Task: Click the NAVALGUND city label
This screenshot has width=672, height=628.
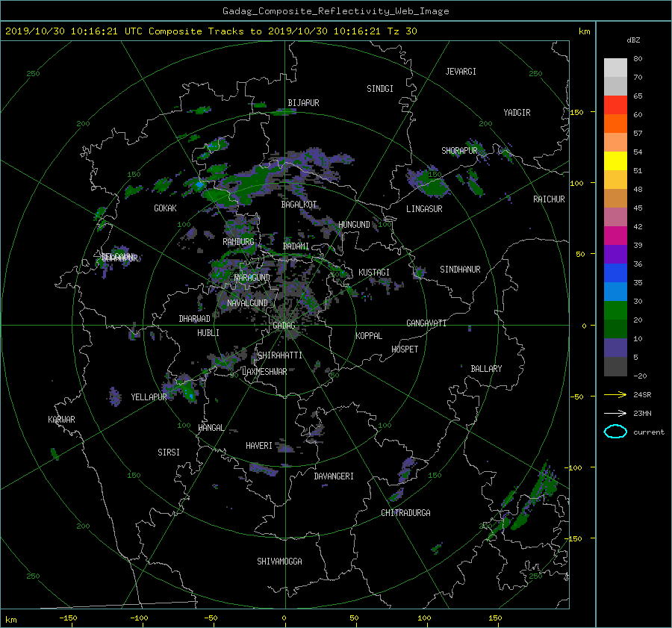Action: click(247, 303)
